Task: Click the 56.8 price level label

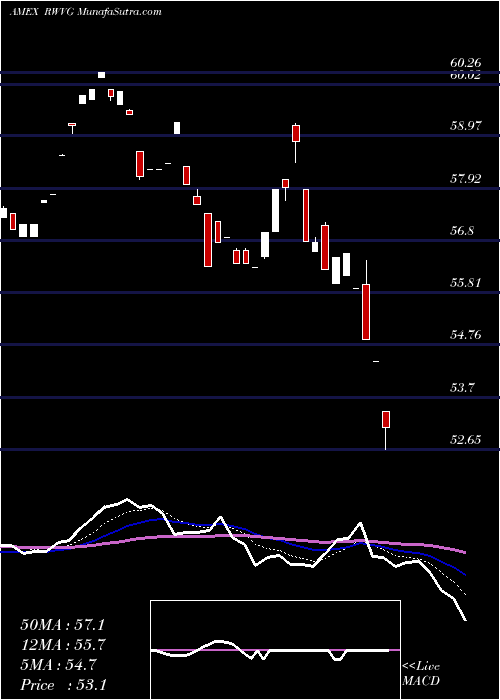Action: coord(462,231)
